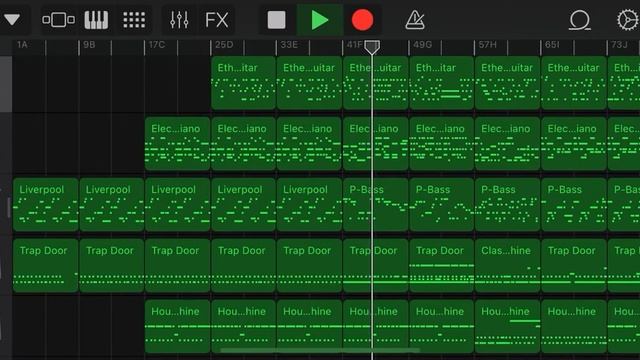The image size is (640, 360).
Task: Select the Elec...iano region under 25D
Action: pos(243,144)
